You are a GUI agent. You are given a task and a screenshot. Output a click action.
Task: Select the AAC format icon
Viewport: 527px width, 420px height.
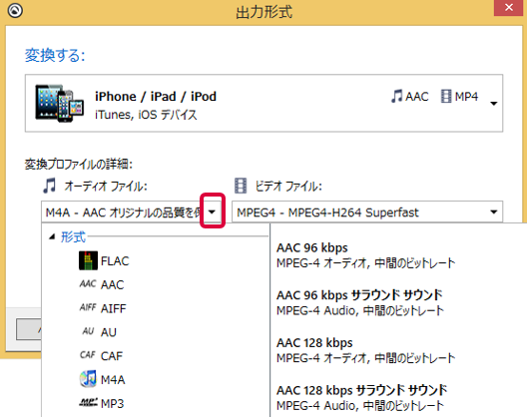coord(88,284)
